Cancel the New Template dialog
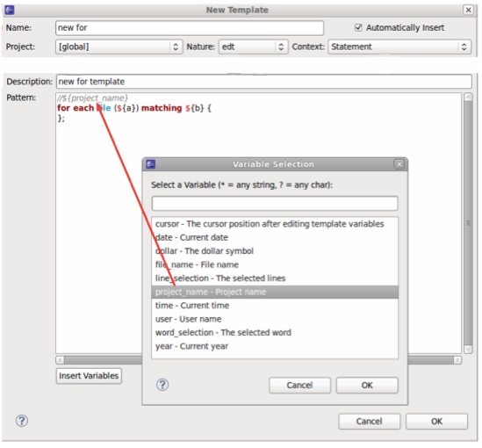 click(x=370, y=422)
